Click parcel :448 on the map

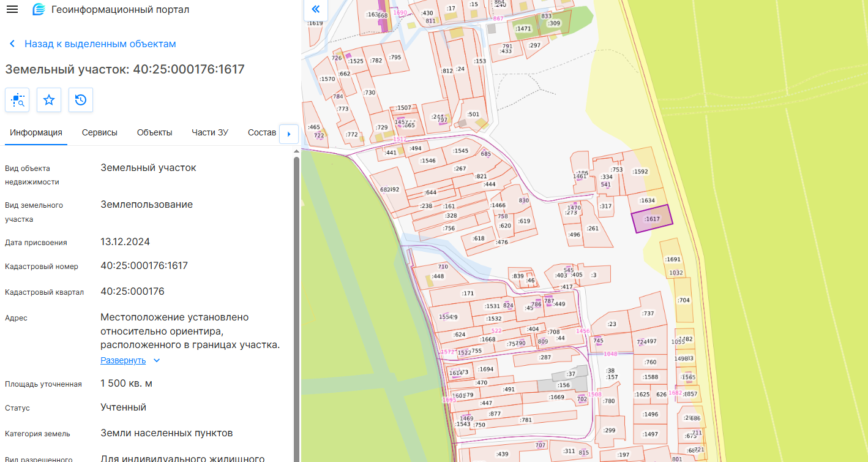438,276
